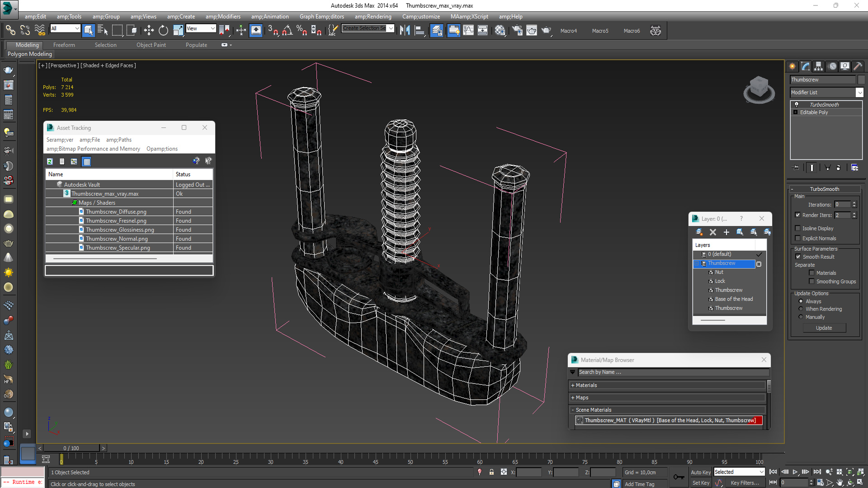Toggle Explicit Normals checkbox in Surface Parameters
The image size is (868, 488).
[798, 238]
